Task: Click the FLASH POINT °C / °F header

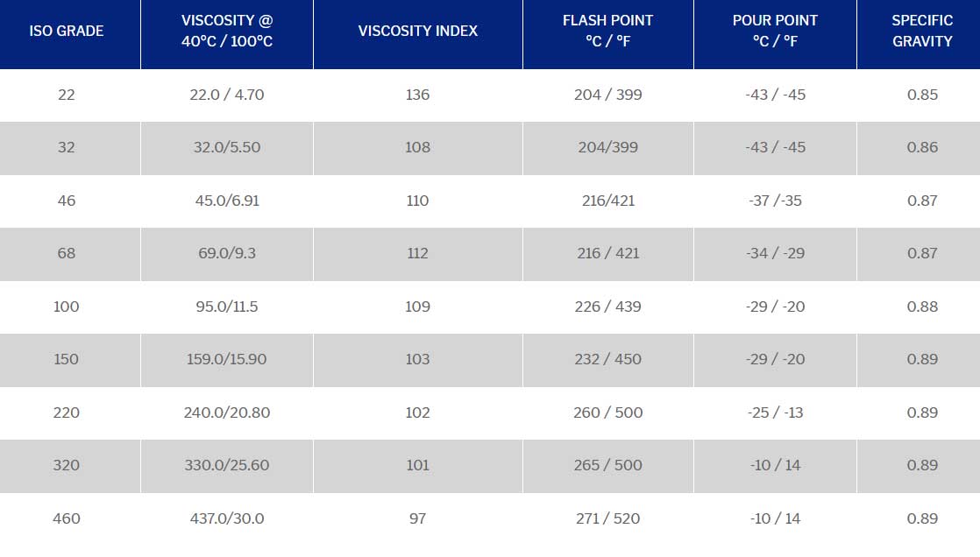Action: 607,31
